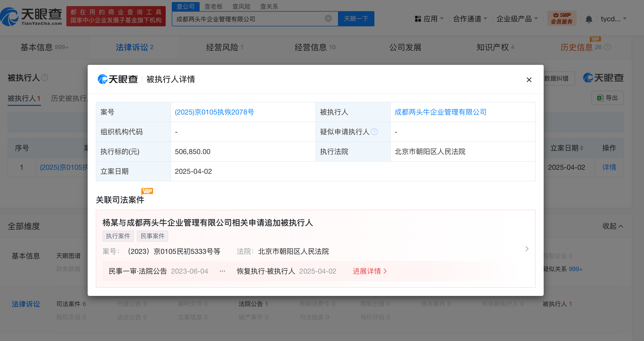
Task: Click 北京市朝阳区人民法院 in 执行法院 row
Action: pyautogui.click(x=430, y=151)
